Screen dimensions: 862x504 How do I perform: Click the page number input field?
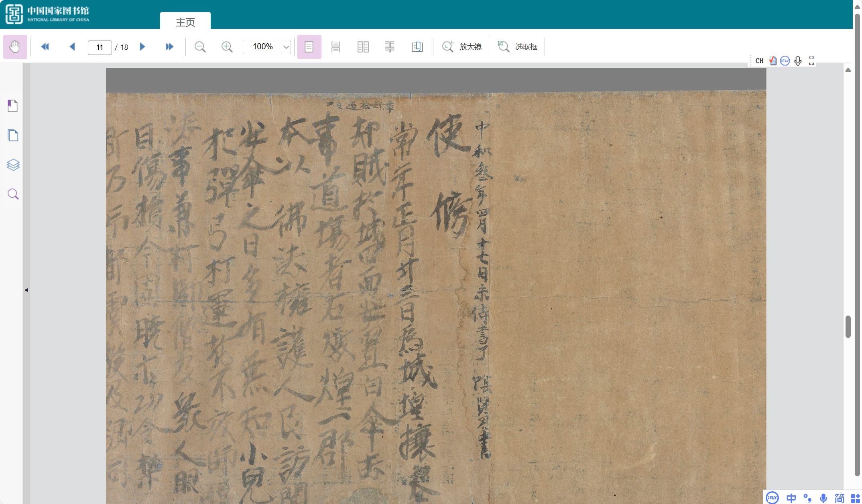pos(100,47)
